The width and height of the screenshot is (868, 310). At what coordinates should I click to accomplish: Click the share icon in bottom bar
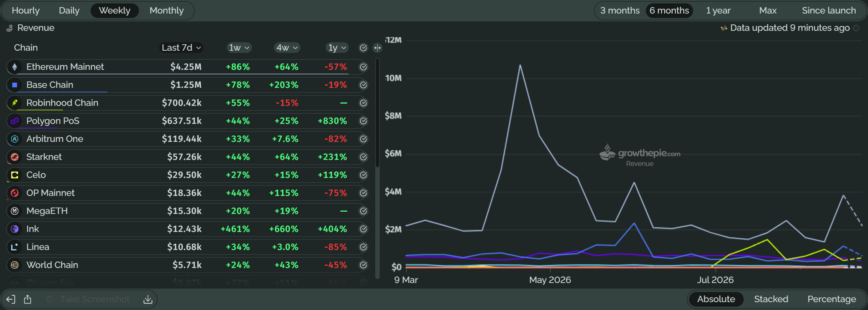pos(28,299)
